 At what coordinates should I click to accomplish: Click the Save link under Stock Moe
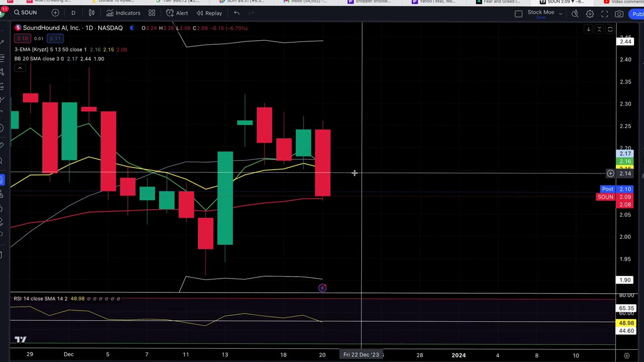click(x=540, y=18)
